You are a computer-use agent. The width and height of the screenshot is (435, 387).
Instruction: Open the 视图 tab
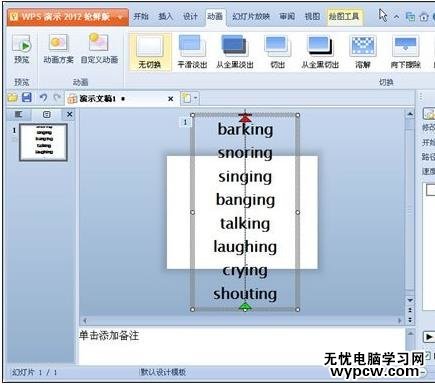pos(312,16)
